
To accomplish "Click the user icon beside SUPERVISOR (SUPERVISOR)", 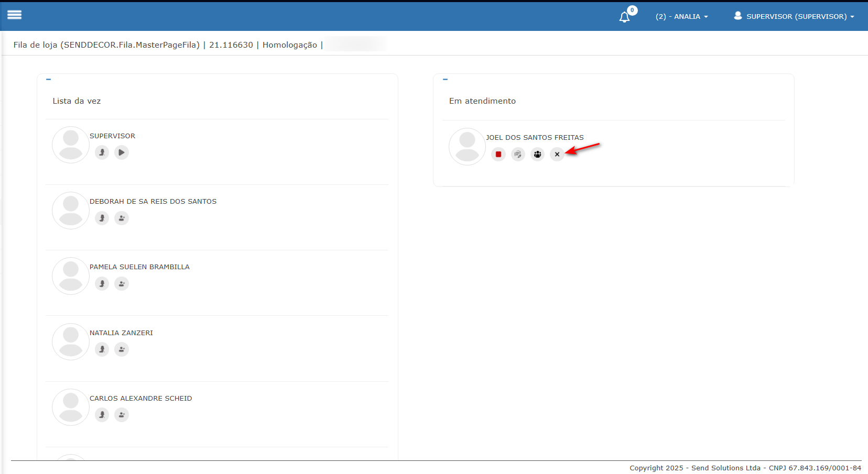I will [738, 16].
